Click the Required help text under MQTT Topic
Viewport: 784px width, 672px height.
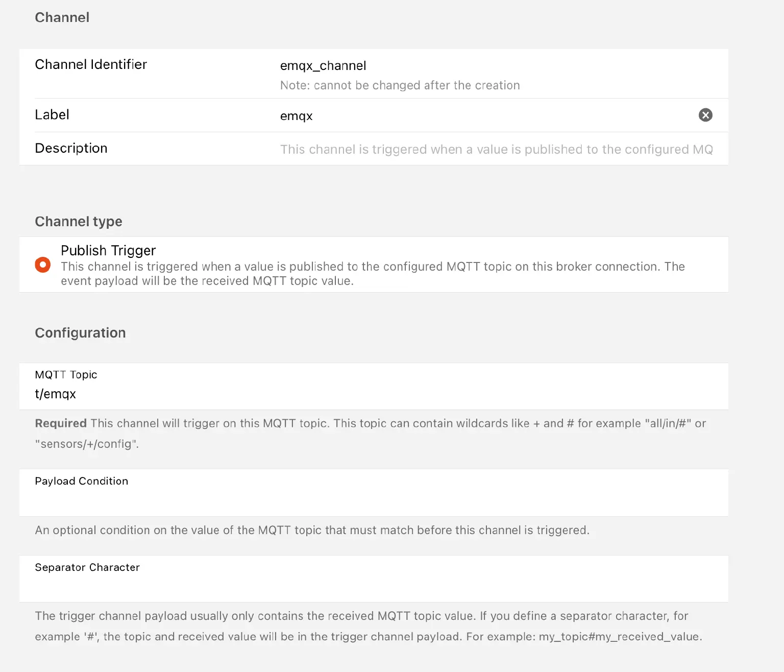click(370, 433)
